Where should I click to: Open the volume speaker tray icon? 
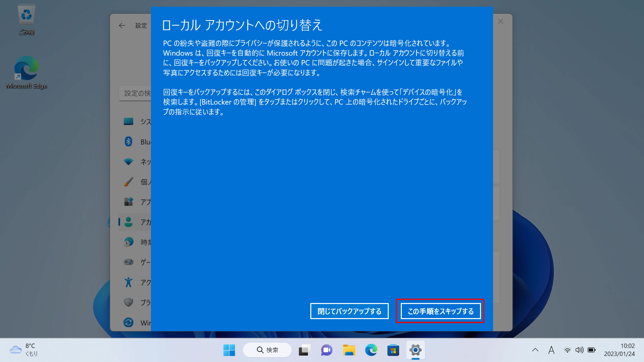(x=579, y=350)
